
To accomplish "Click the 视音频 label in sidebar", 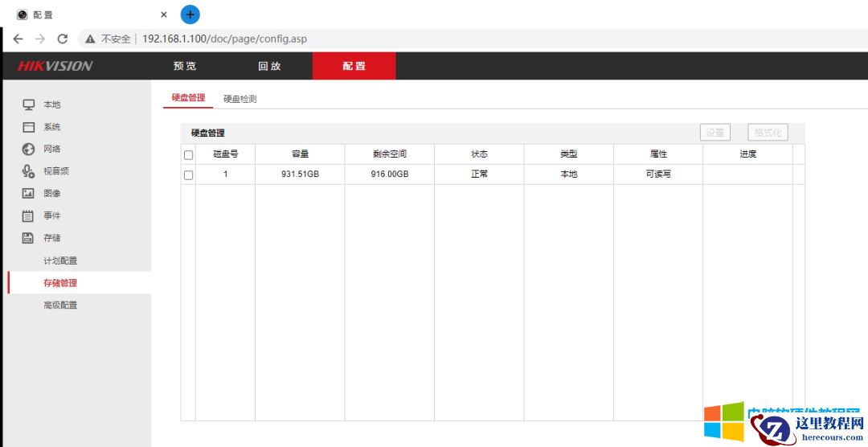I will pyautogui.click(x=56, y=171).
